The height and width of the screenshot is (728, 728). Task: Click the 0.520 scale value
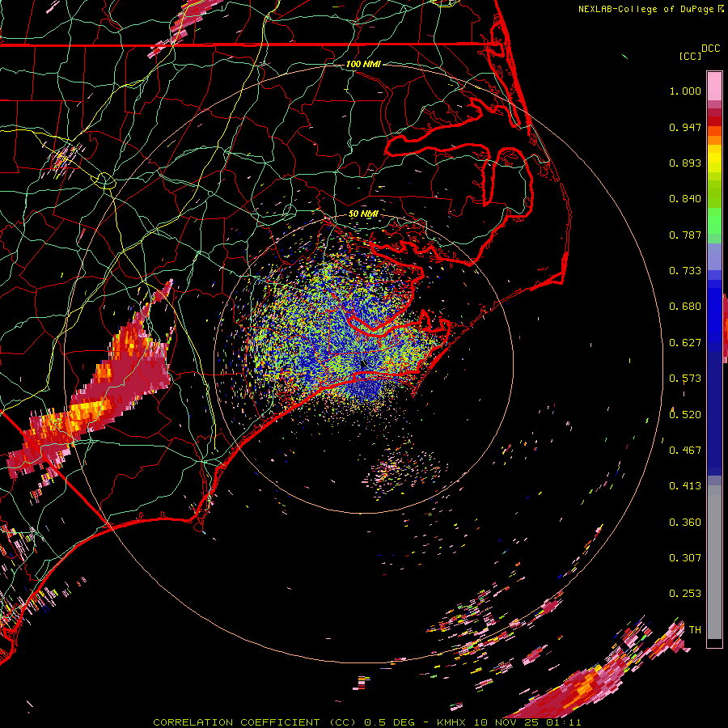pos(685,415)
